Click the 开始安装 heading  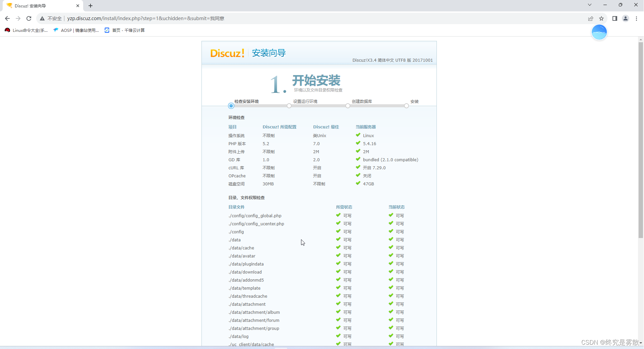[x=316, y=80]
